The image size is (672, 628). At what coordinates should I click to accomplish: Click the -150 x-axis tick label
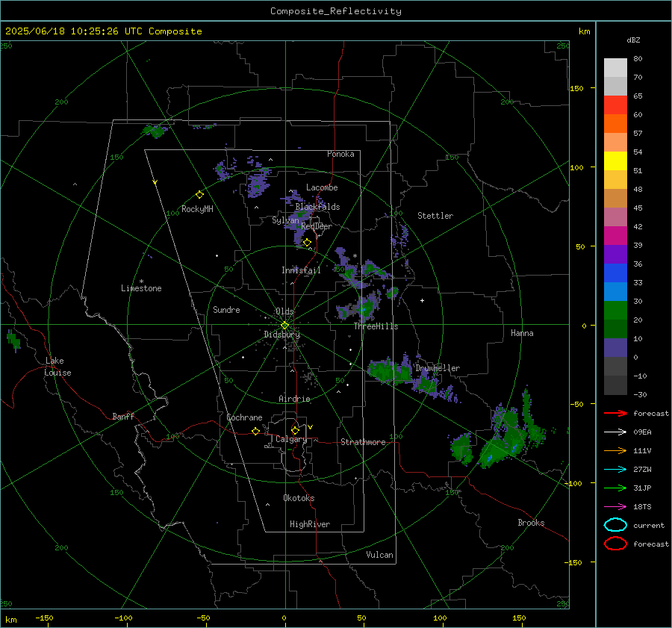[x=44, y=618]
